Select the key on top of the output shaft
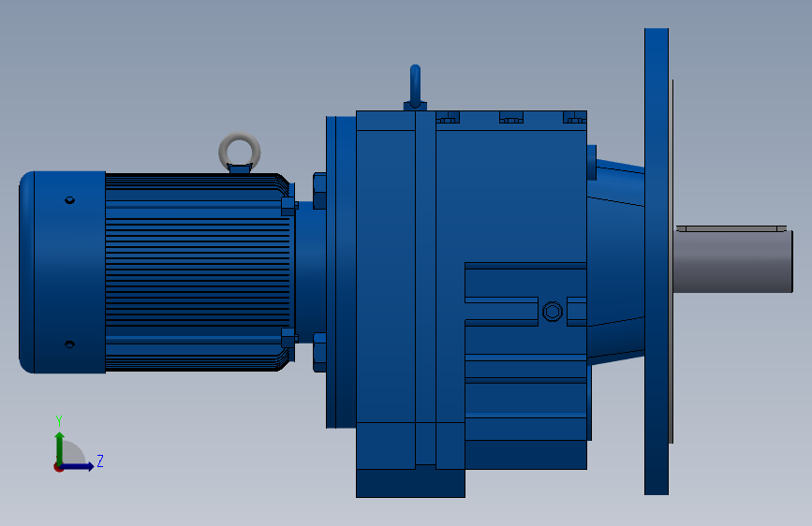Screen dimensions: 812x526 tap(731, 228)
